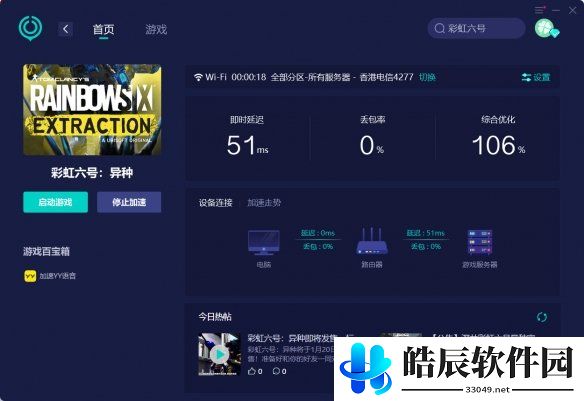Select the router device icon

pyautogui.click(x=372, y=241)
